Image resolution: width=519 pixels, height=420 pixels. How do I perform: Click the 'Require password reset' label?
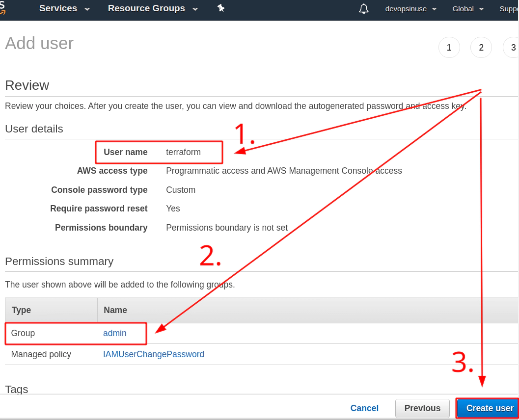click(99, 209)
